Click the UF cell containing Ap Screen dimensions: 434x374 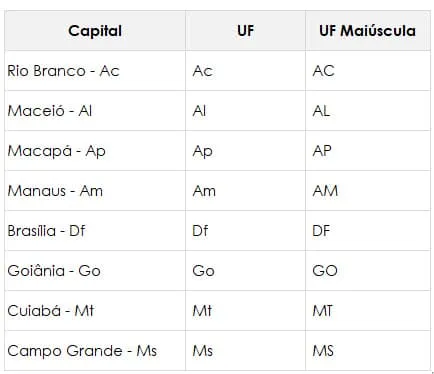(245, 151)
